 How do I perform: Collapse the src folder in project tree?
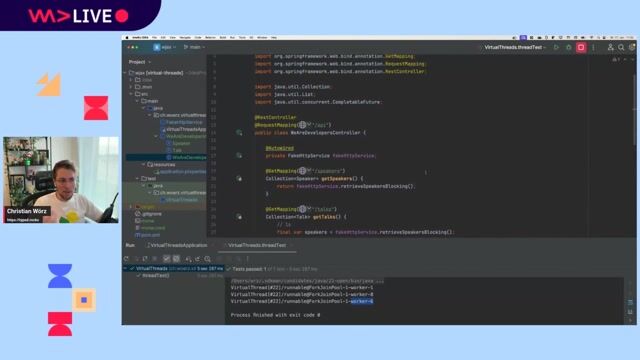(131, 94)
